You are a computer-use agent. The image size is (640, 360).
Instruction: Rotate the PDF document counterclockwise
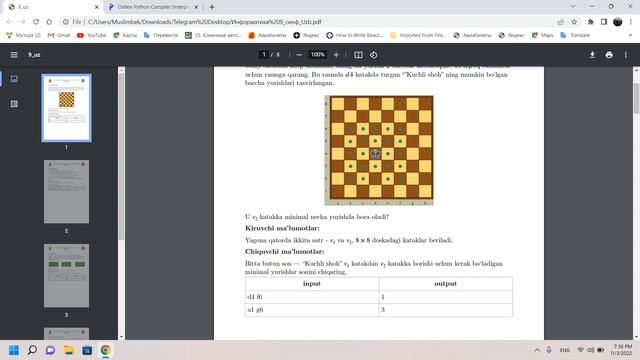coord(373,55)
